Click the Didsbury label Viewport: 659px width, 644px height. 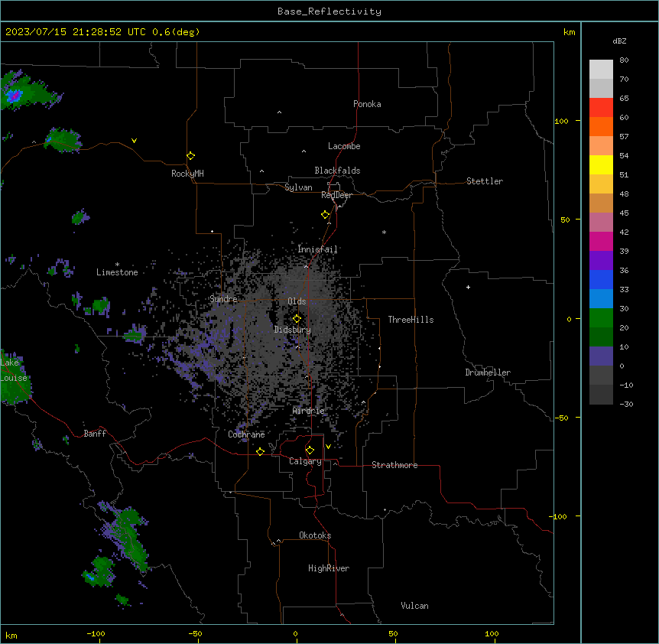(293, 330)
